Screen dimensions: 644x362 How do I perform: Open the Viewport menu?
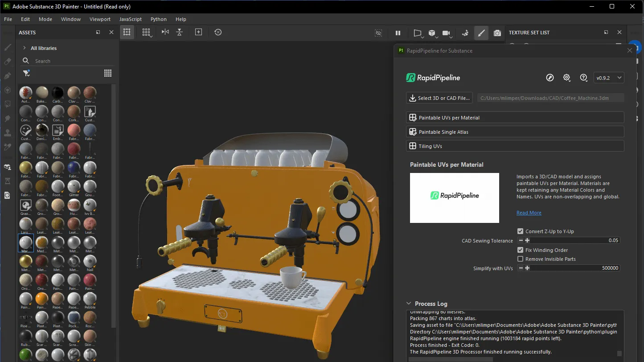click(x=100, y=19)
